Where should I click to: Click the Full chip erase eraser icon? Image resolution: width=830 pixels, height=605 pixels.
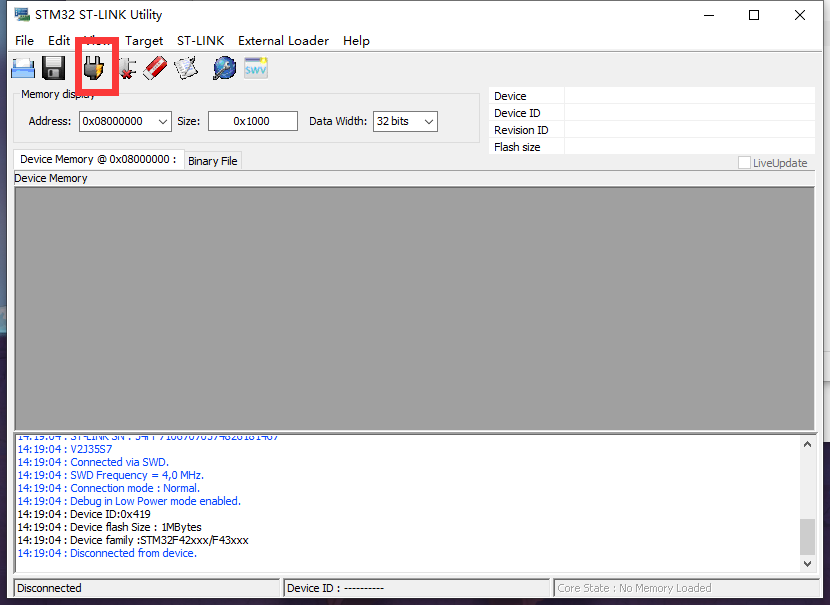155,68
